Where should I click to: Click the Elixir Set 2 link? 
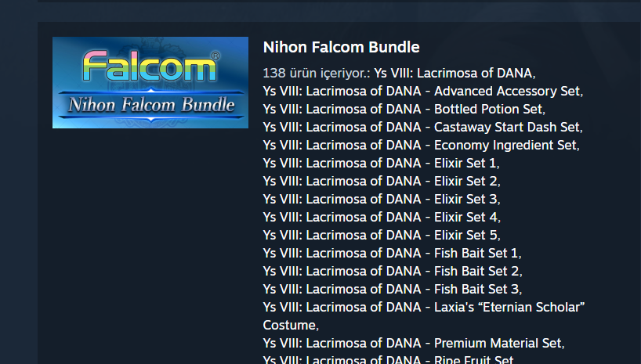click(381, 181)
